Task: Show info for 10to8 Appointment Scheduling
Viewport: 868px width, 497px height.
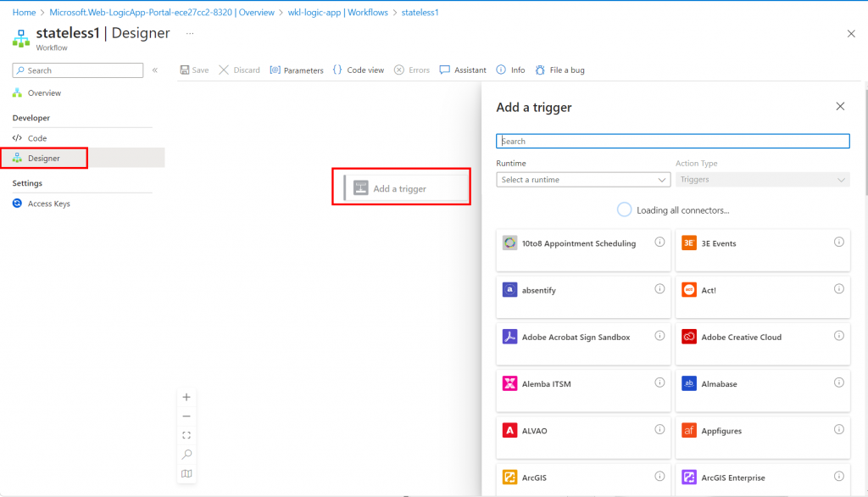Action: (659, 242)
